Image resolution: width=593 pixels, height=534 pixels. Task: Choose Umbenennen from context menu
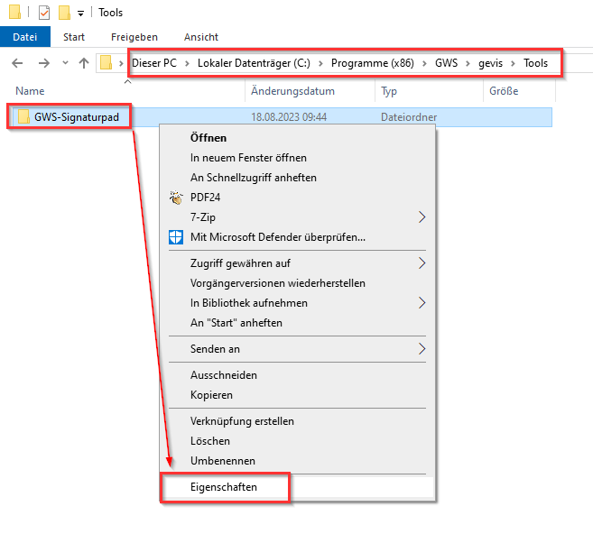297,461
